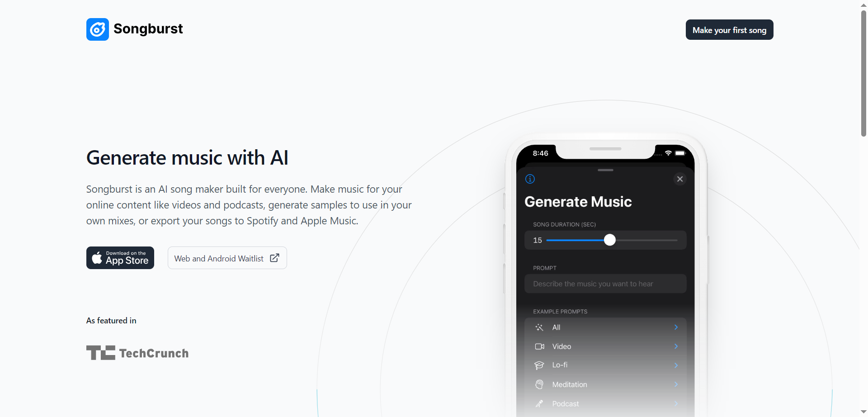
Task: Click the Lo-fi graduation cap icon
Action: [x=539, y=365]
